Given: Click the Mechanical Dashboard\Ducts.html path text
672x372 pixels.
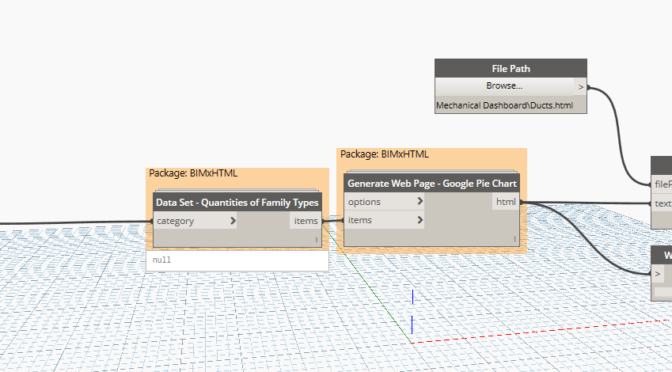Looking at the screenshot, I should click(x=504, y=105).
